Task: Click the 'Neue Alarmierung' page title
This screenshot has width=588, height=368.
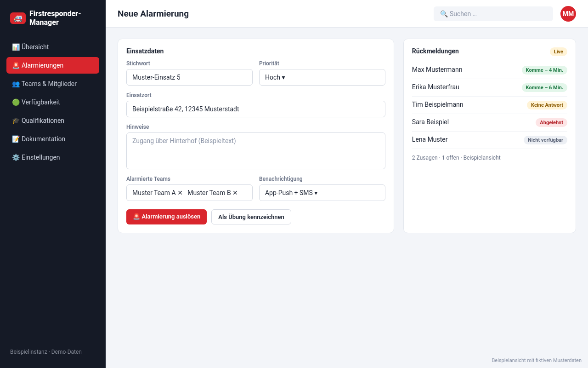Action: point(153,14)
